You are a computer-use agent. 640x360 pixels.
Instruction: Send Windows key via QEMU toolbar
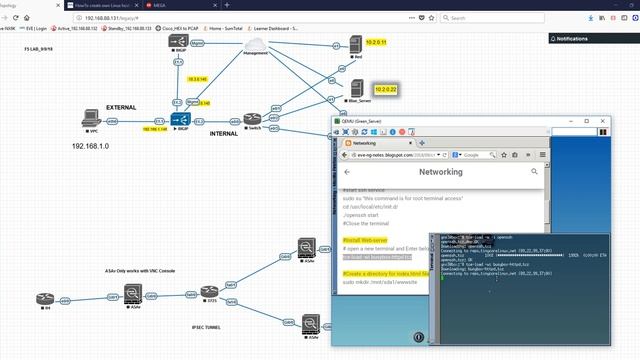(x=373, y=132)
